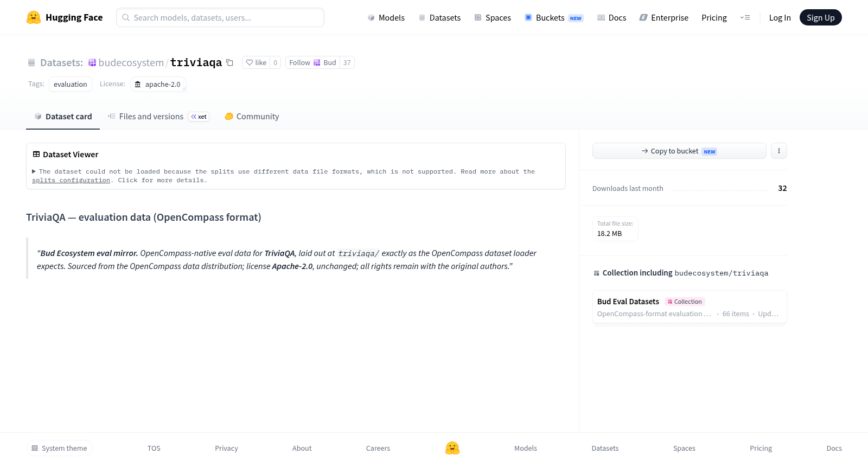Open the budecosystem organization page
Image resolution: width=868 pixels, height=467 pixels.
pyautogui.click(x=131, y=62)
